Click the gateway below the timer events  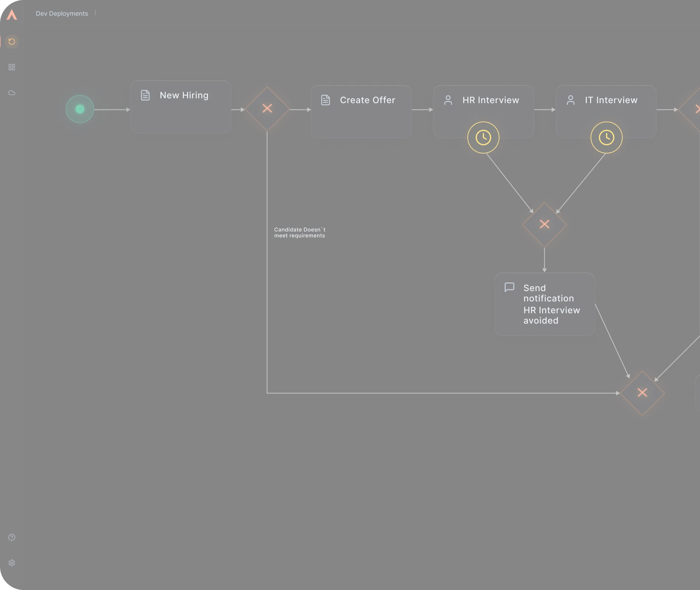tap(544, 224)
